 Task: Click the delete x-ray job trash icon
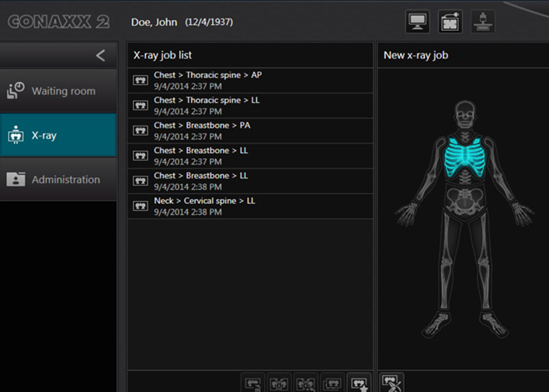253,383
